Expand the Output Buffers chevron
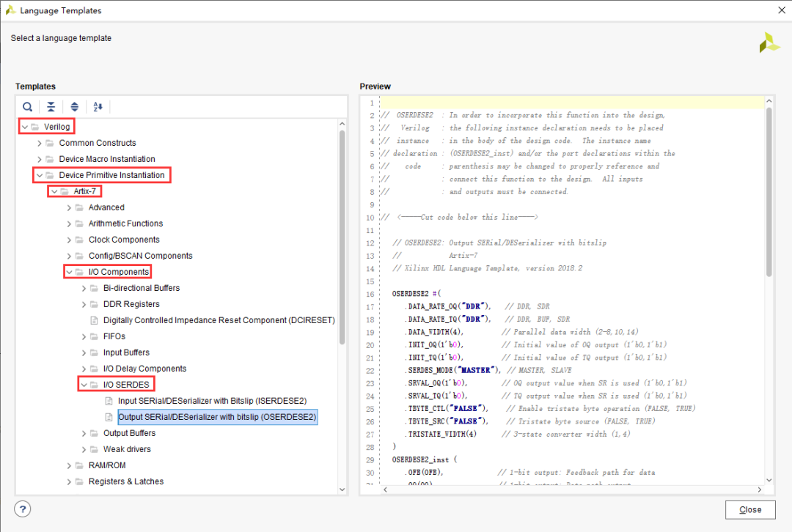 pos(84,434)
